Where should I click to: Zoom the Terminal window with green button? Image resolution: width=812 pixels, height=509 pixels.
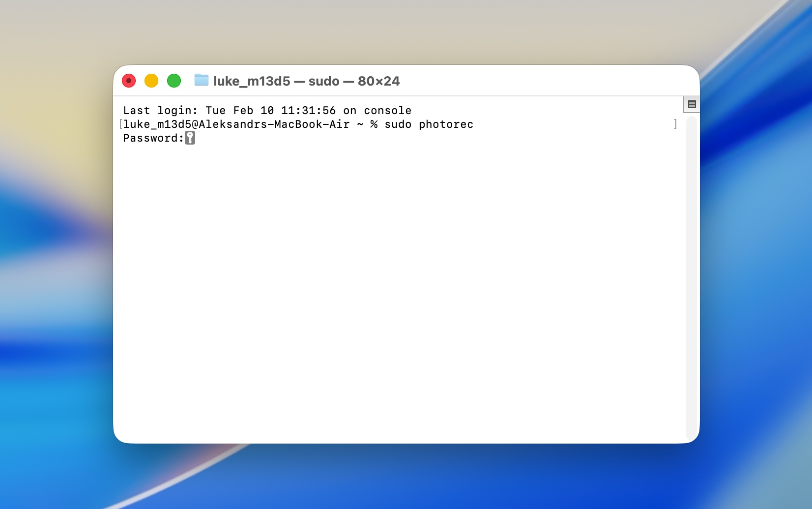pyautogui.click(x=174, y=81)
